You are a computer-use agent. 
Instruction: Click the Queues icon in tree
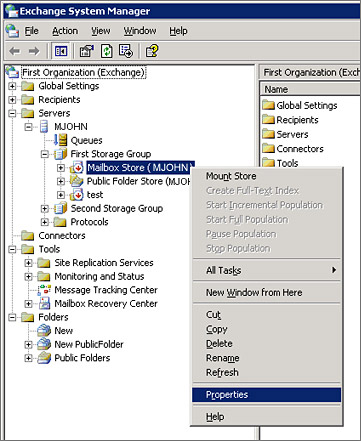[61, 140]
